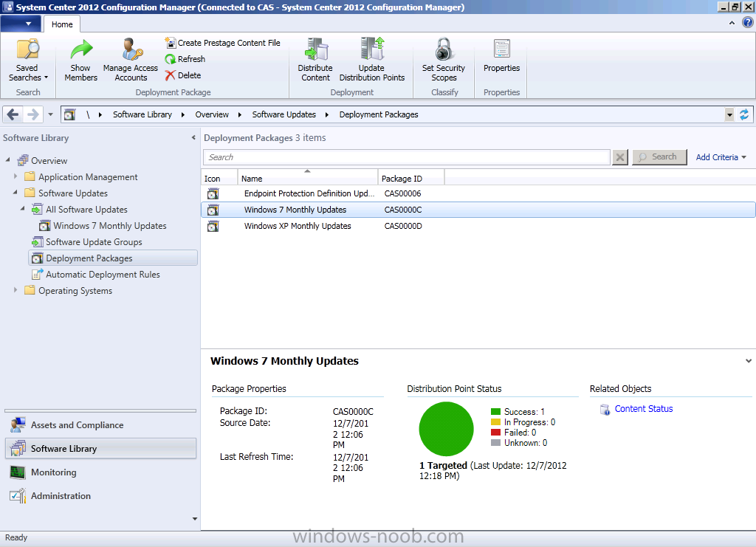Image resolution: width=756 pixels, height=547 pixels.
Task: Click Overview in the breadcrumb
Action: tap(212, 114)
